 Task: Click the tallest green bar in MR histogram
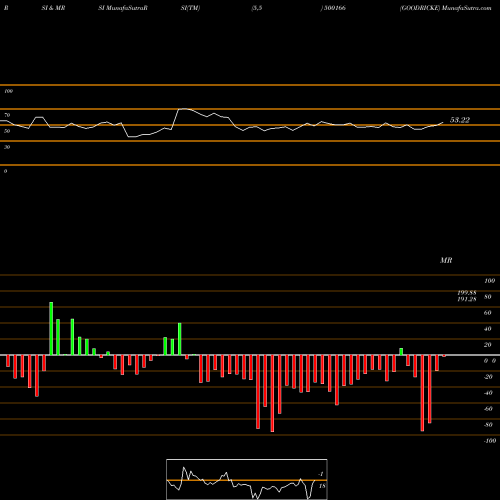coord(51,328)
